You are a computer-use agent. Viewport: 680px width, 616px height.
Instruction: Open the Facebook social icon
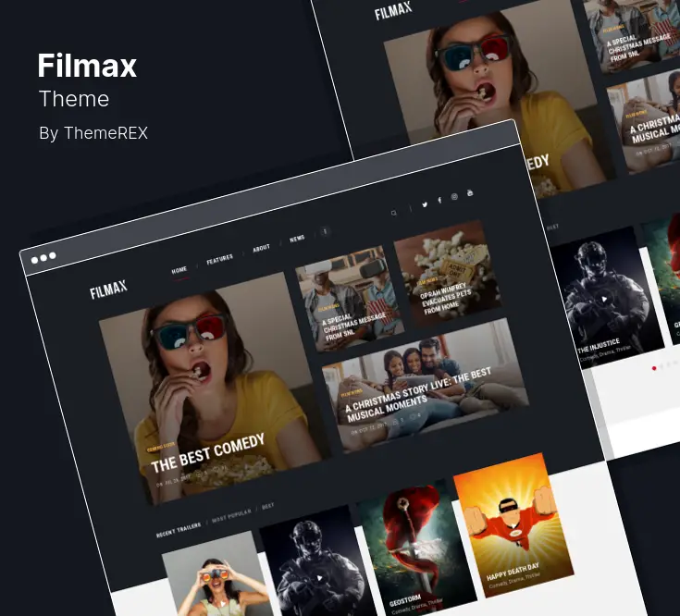coord(439,200)
